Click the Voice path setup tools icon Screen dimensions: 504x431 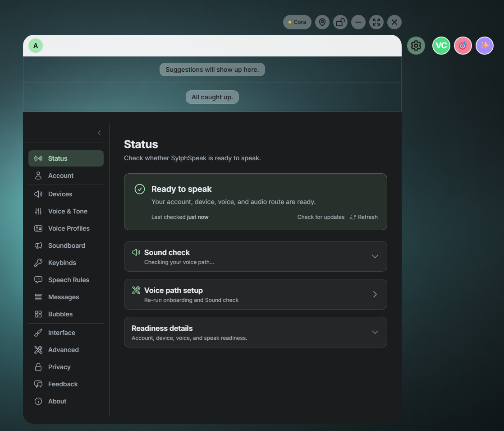pyautogui.click(x=136, y=290)
